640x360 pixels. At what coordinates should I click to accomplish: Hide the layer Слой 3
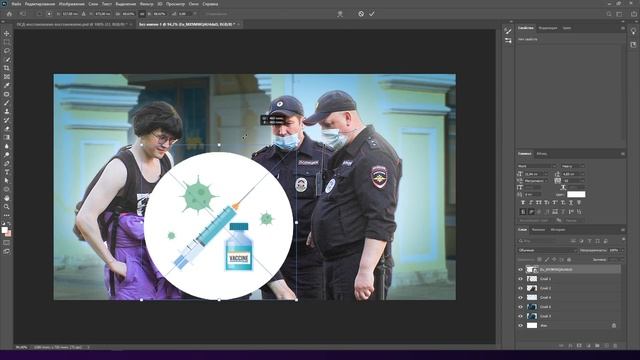(520, 316)
